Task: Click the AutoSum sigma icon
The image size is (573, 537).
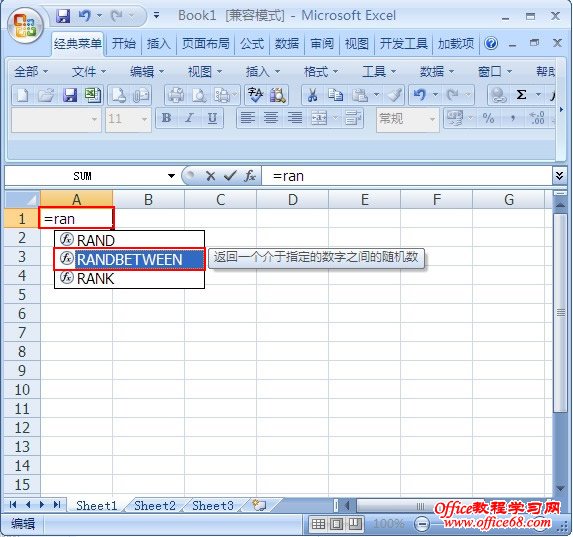Action: point(521,95)
